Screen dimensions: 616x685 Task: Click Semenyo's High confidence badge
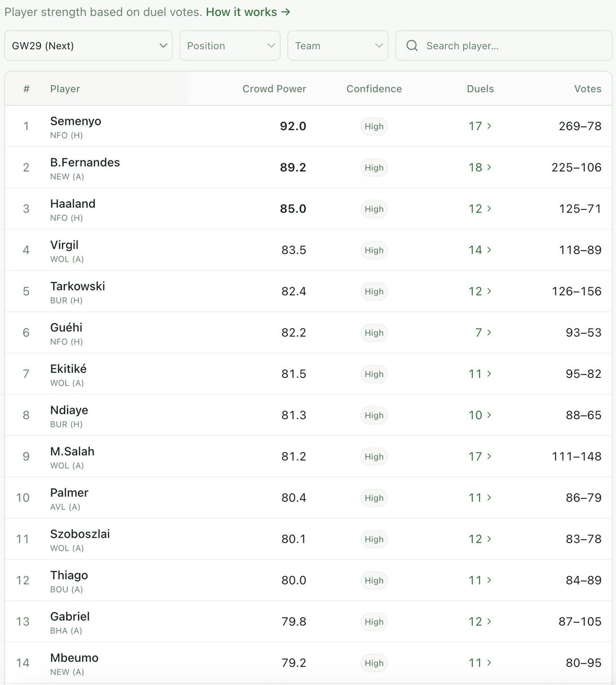[374, 126]
